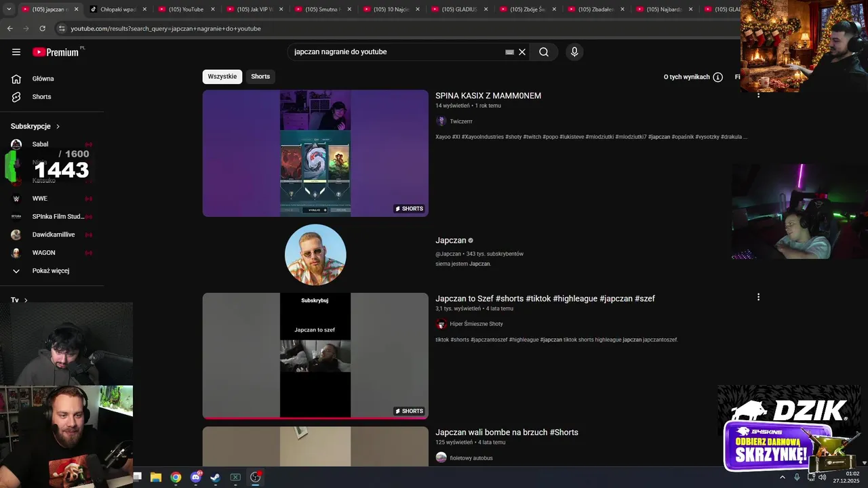868x488 pixels.
Task: Open the tab search dropdown arrow
Action: click(9, 9)
